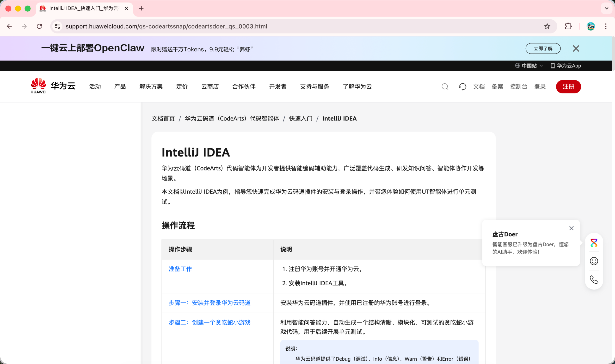Open 步骤一：安装并登录华为云码道 link

tap(209, 303)
